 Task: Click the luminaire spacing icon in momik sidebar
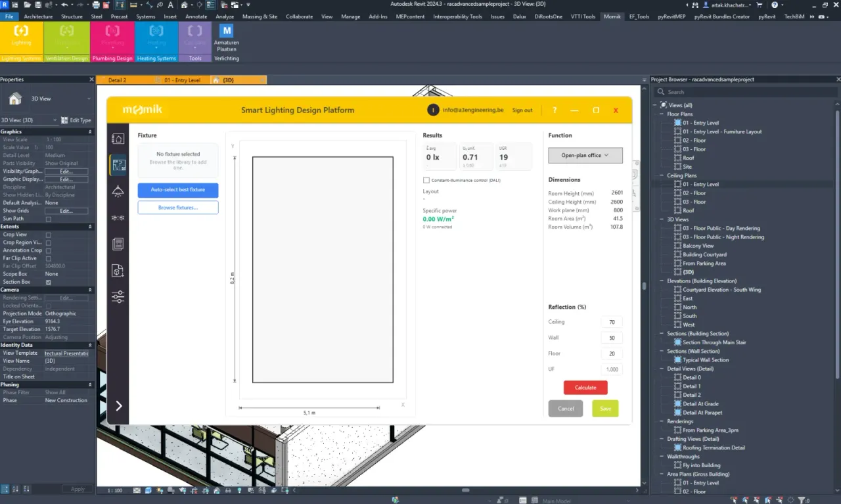[x=118, y=218]
